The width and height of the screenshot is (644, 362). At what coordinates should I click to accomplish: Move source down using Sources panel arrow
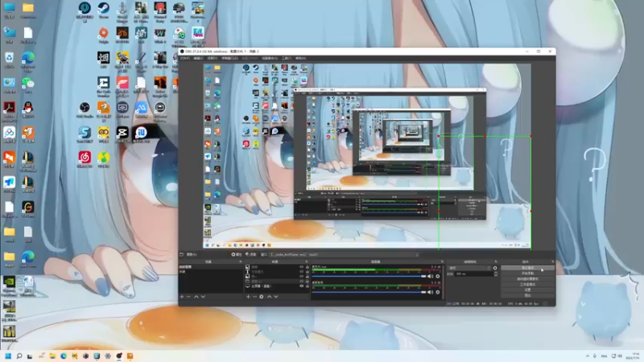click(276, 296)
